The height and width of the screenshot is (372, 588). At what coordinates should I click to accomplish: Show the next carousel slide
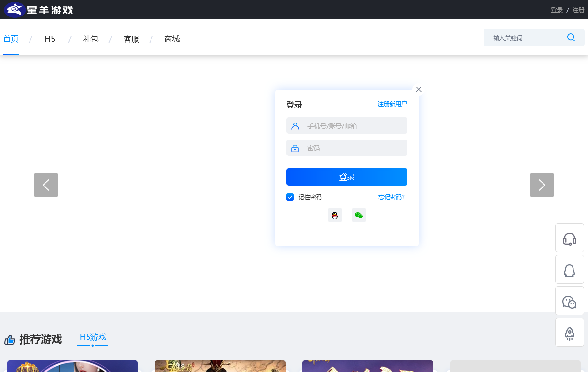(x=542, y=185)
